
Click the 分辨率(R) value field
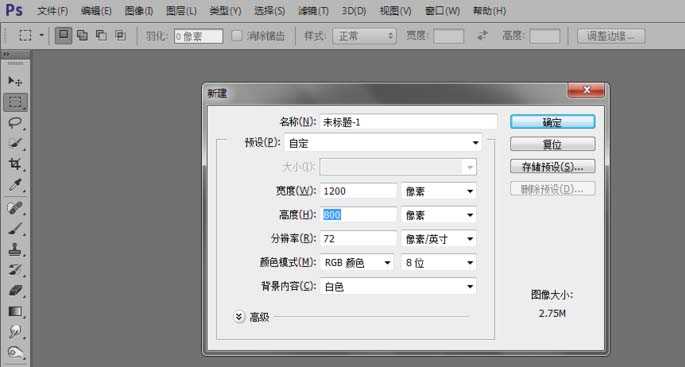point(358,239)
